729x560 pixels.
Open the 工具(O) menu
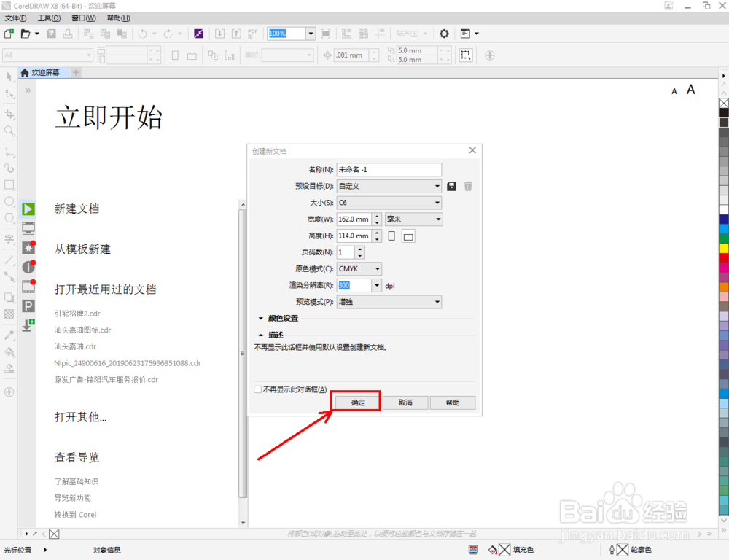point(49,18)
